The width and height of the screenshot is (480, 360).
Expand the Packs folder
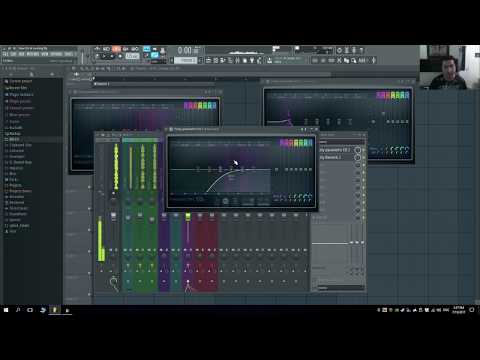pyautogui.click(x=11, y=179)
